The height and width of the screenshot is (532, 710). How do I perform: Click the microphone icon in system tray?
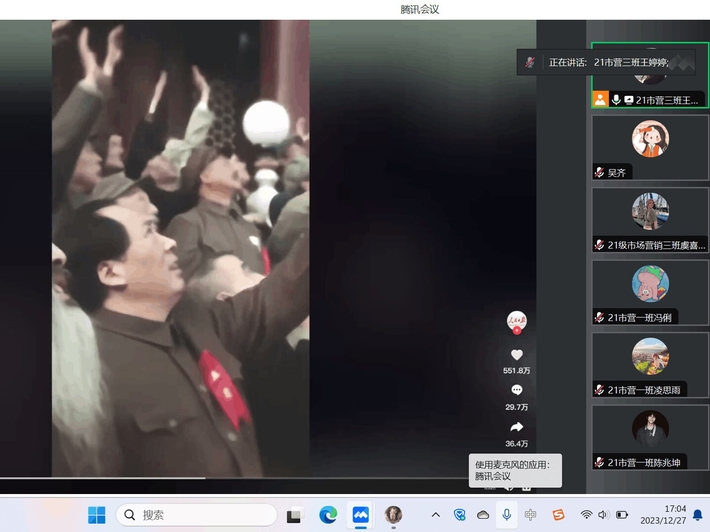(x=507, y=515)
